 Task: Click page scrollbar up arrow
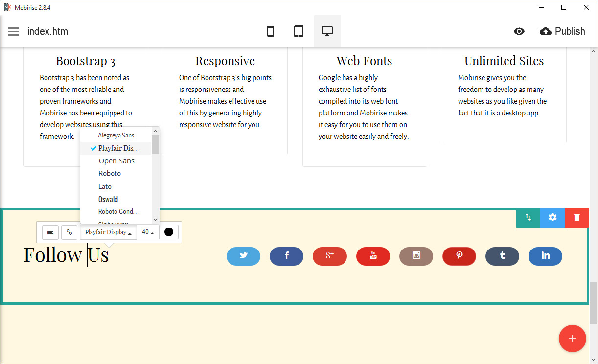coord(594,51)
